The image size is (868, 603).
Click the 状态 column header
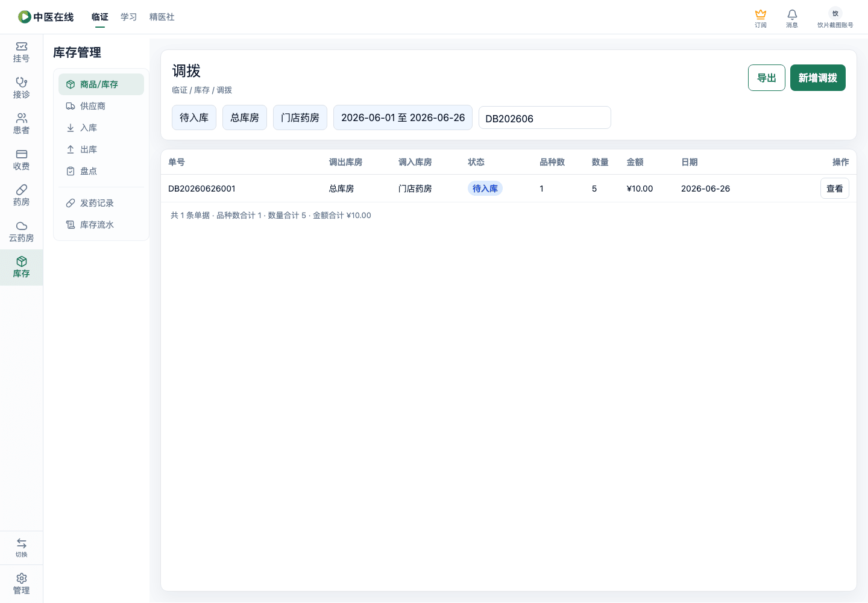tap(476, 162)
